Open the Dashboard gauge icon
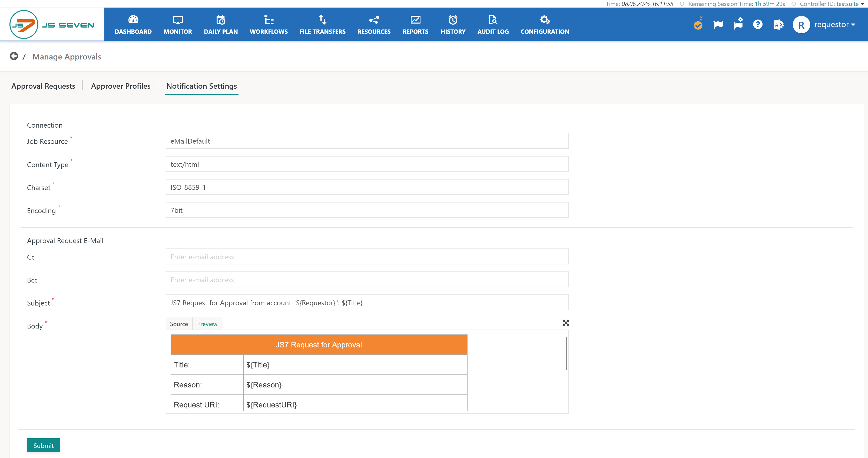Viewport: 868px width, 458px height. 133,20
